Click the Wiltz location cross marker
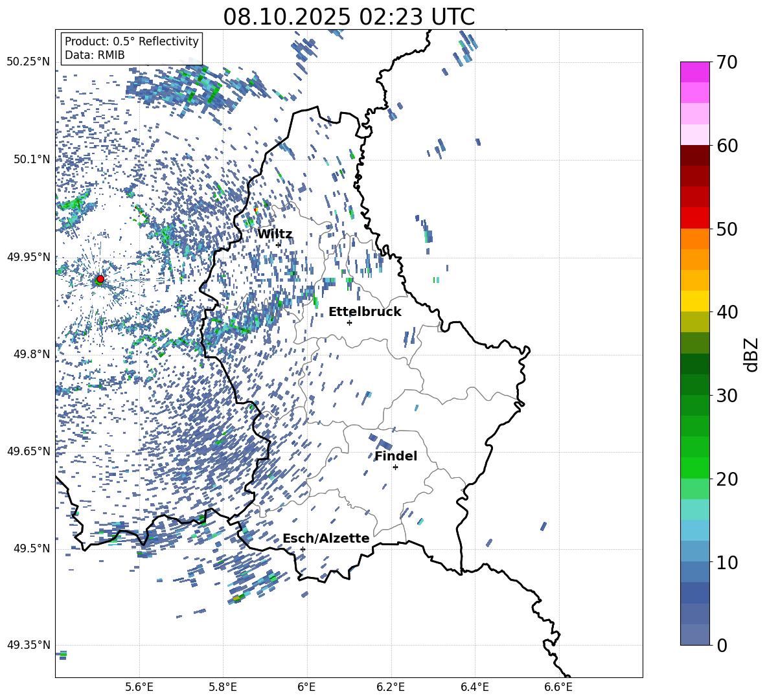This screenshot has height=700, width=767. point(279,245)
